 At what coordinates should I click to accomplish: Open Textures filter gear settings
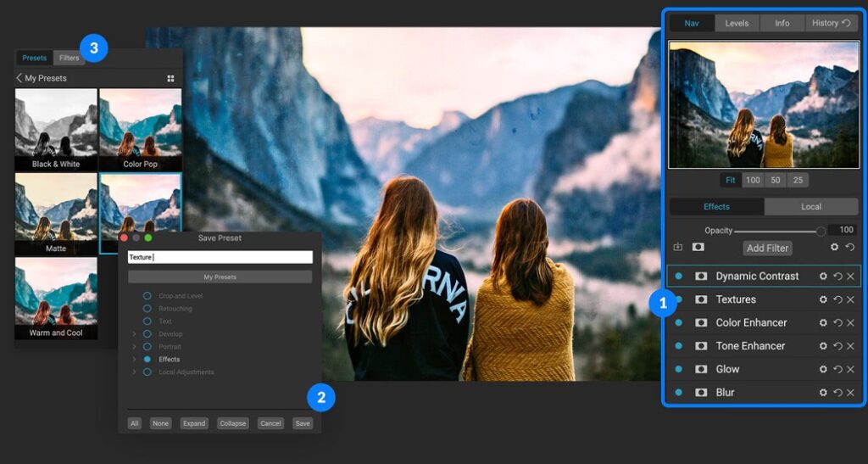pyautogui.click(x=823, y=299)
